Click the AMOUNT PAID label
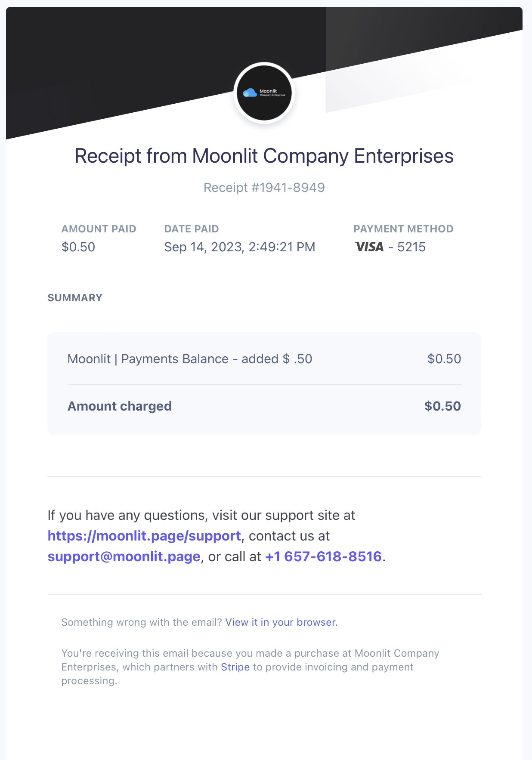This screenshot has width=532, height=760. (x=99, y=229)
